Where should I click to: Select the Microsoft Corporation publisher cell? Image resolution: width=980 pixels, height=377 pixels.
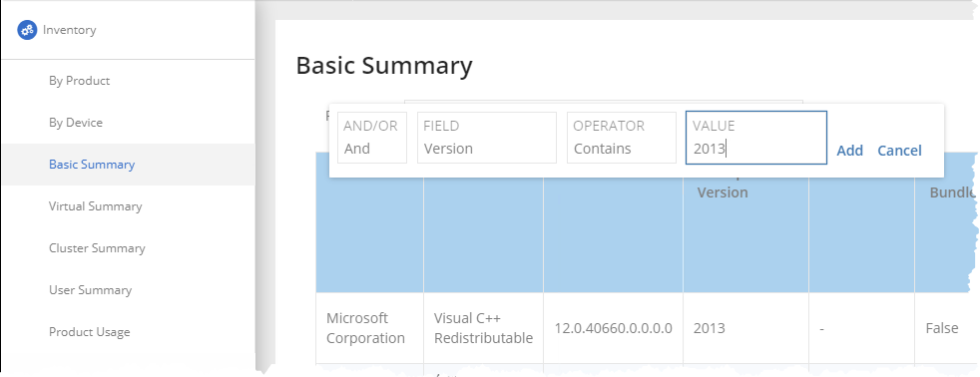click(365, 328)
